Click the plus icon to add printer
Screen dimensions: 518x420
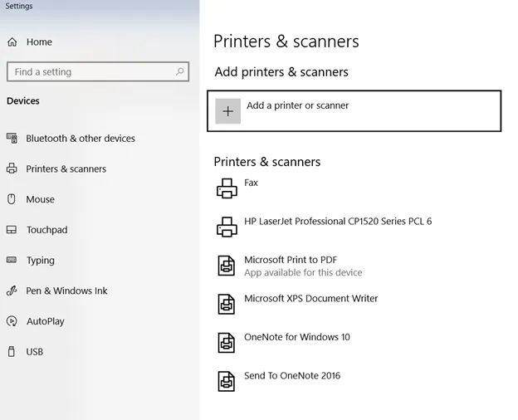(x=228, y=111)
